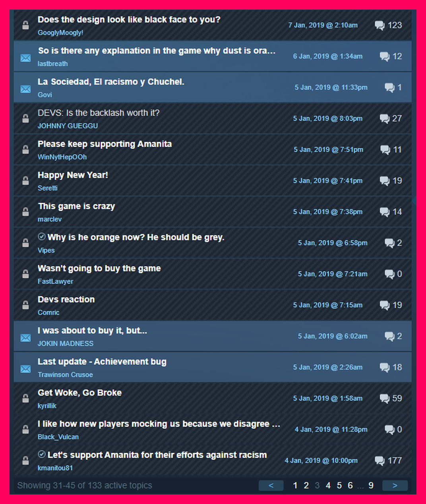Open the 'This game is crazy' discussion

(x=76, y=206)
